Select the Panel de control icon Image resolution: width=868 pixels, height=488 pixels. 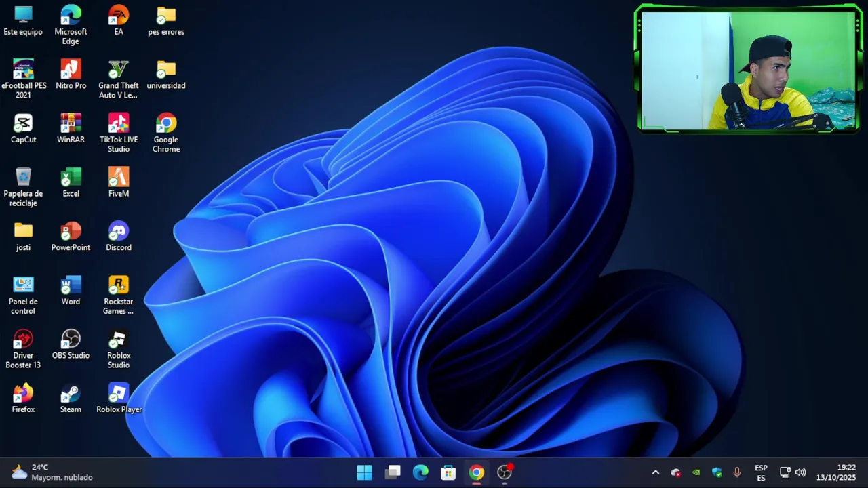pyautogui.click(x=23, y=296)
